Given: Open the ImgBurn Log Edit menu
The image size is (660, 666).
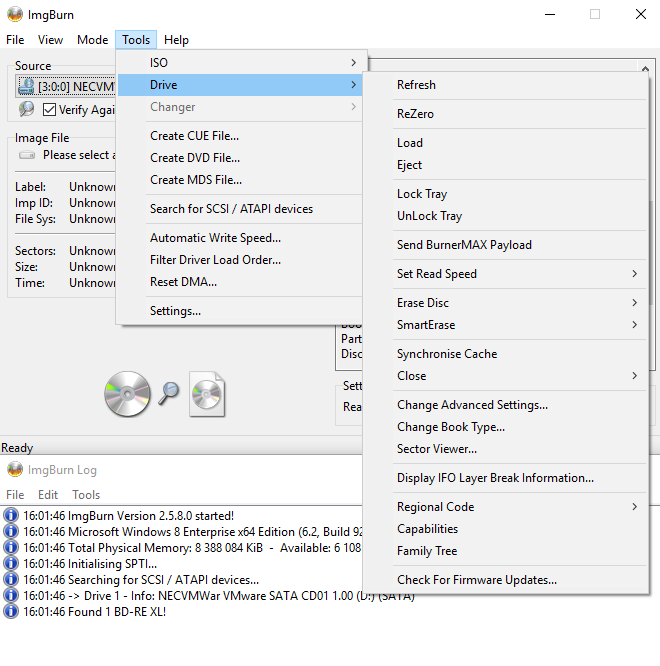Looking at the screenshot, I should click(x=48, y=495).
